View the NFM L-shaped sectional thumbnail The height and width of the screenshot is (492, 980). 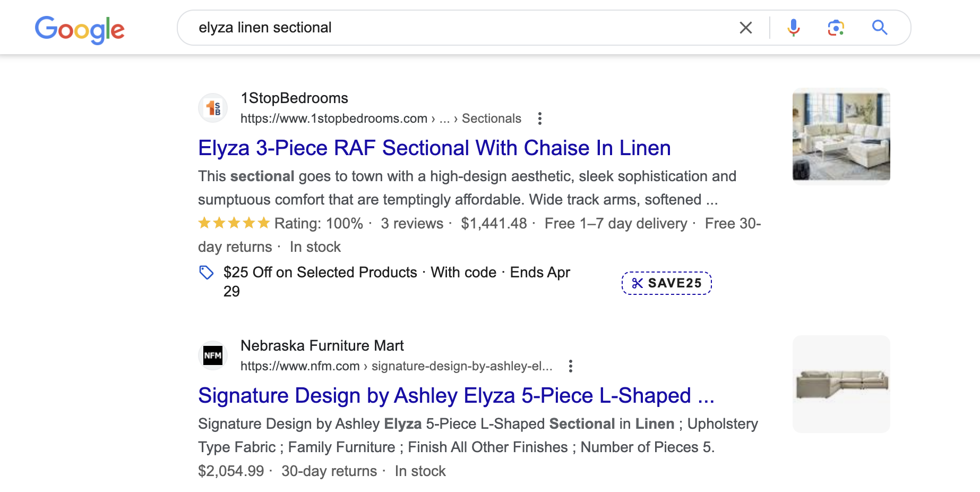(x=841, y=384)
